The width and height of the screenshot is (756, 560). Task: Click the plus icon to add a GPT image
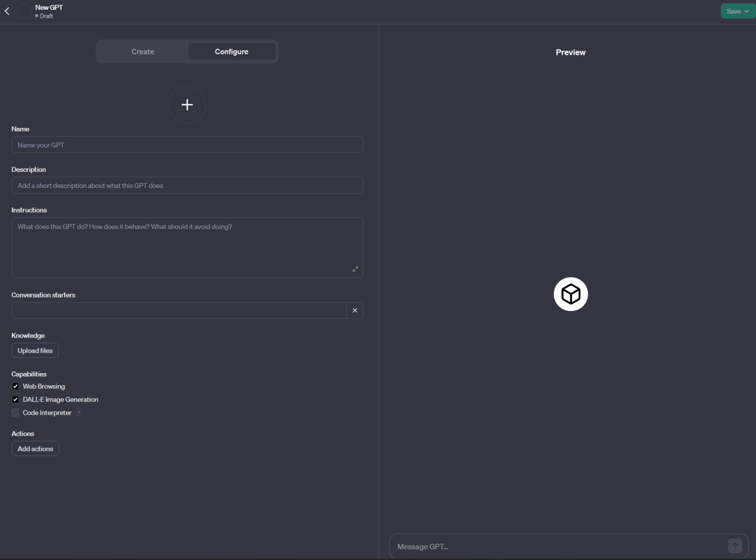(x=187, y=104)
